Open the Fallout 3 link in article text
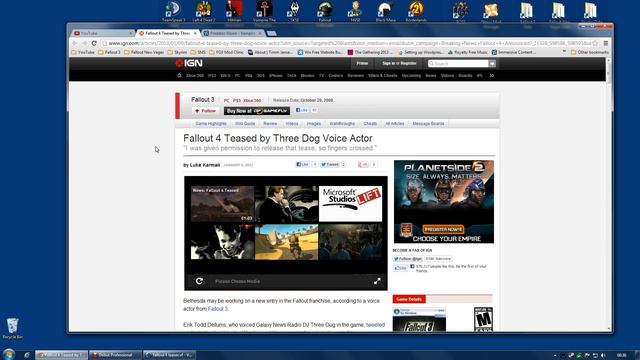The image size is (640, 360). pos(218,309)
